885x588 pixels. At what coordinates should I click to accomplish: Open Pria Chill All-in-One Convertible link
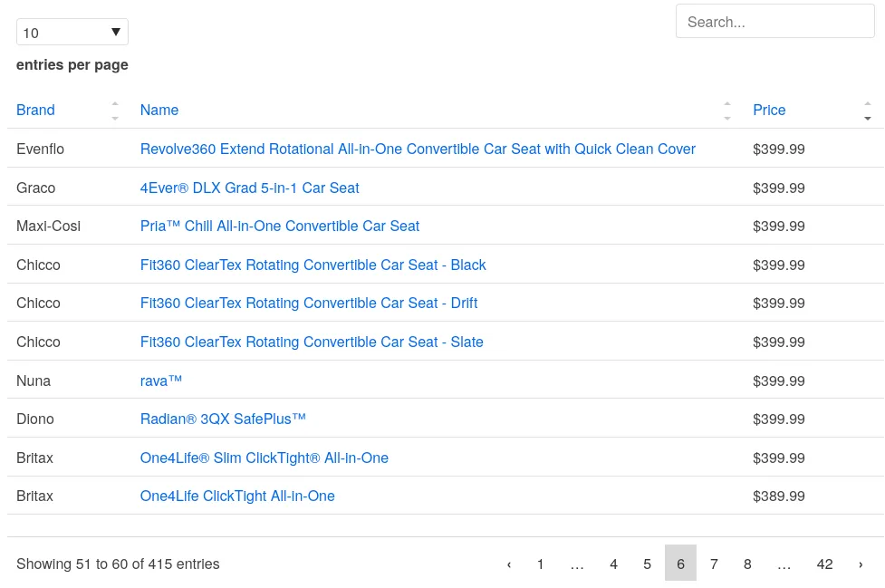(279, 227)
